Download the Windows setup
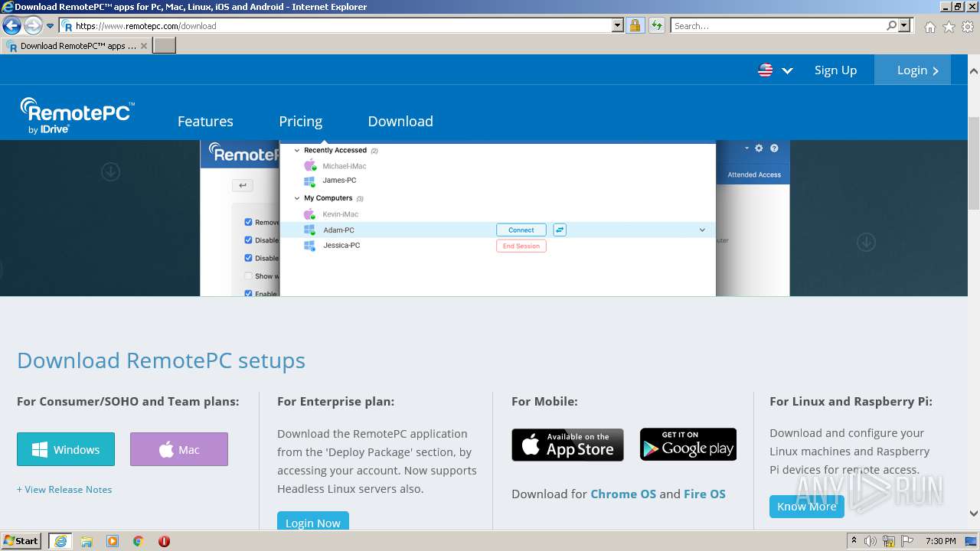 (66, 449)
